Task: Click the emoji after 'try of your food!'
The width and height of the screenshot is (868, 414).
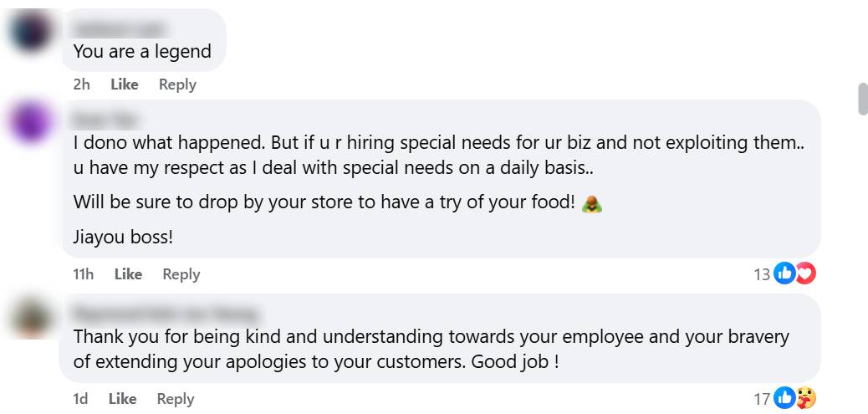Action: tap(592, 203)
